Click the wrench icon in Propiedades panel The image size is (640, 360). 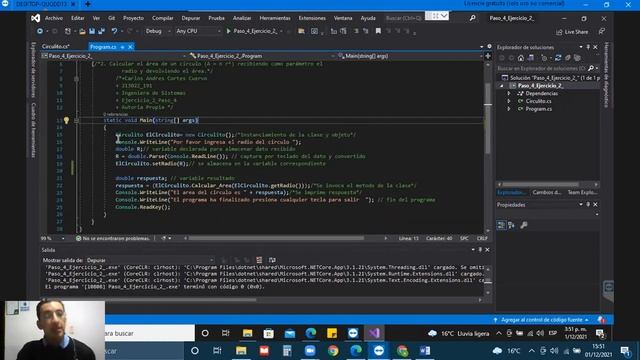(x=524, y=225)
